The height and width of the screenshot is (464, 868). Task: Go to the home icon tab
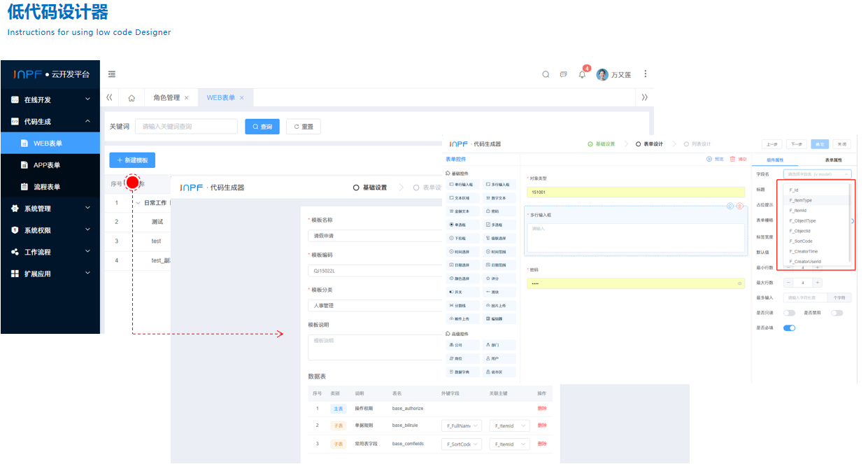pyautogui.click(x=131, y=98)
